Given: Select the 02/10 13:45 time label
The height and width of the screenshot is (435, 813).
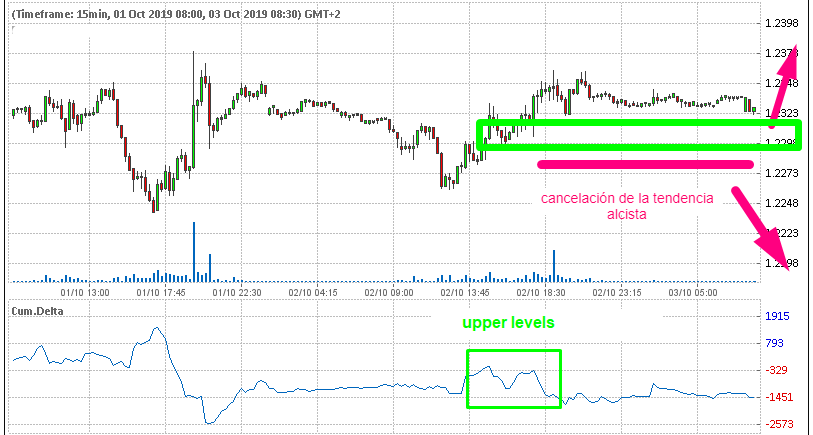Looking at the screenshot, I should coord(465,292).
